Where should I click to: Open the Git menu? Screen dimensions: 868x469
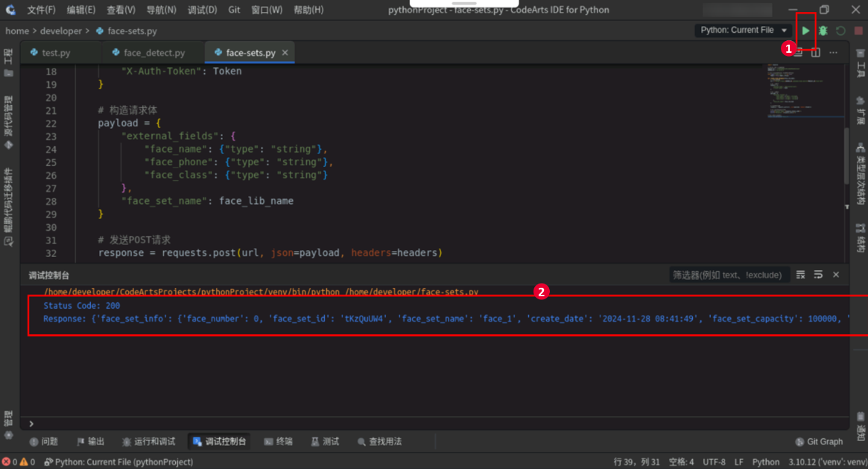234,10
